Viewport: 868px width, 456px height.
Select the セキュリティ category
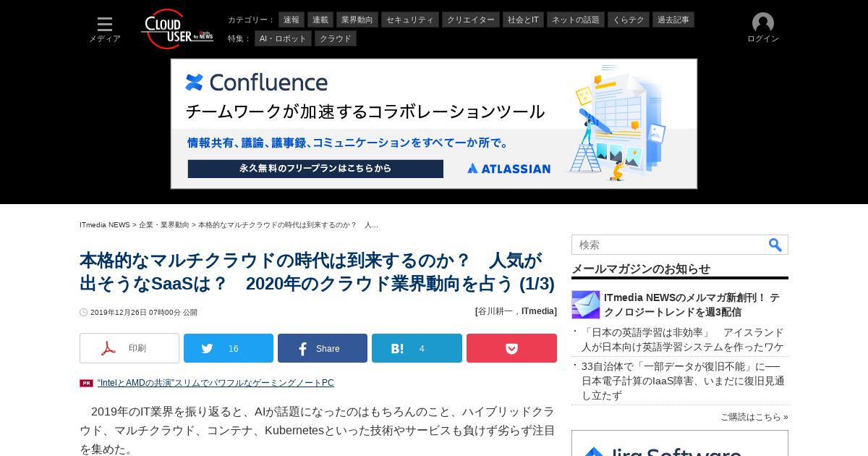pos(410,20)
